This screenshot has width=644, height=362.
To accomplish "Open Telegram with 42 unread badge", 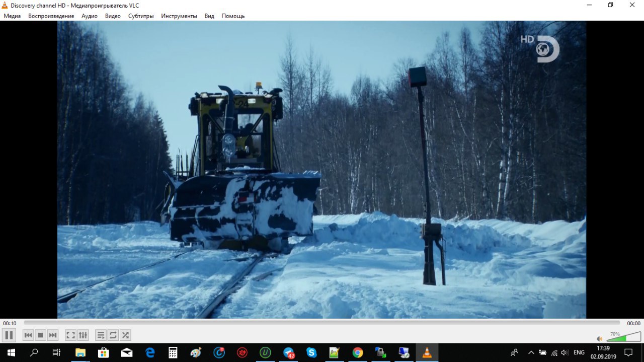I will tap(289, 352).
